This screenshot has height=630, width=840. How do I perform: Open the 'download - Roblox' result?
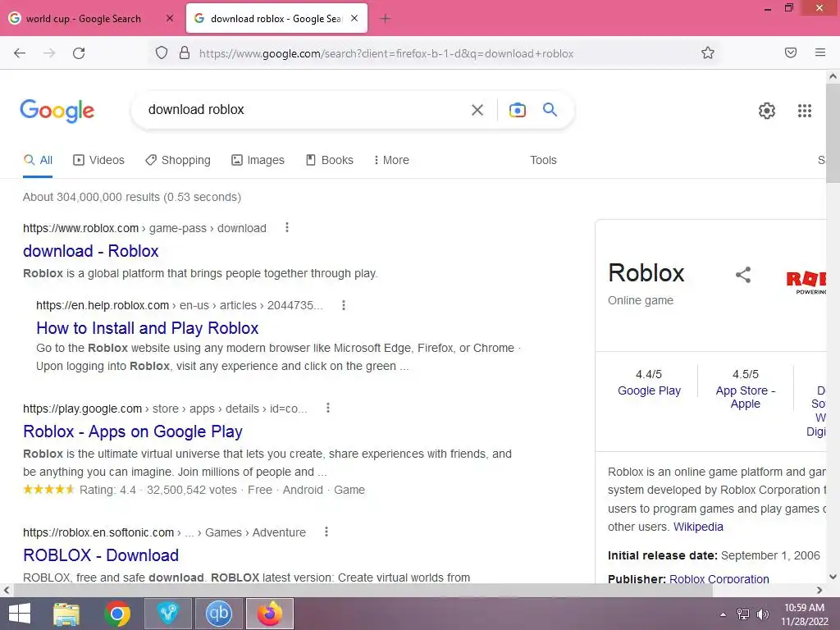coord(91,251)
